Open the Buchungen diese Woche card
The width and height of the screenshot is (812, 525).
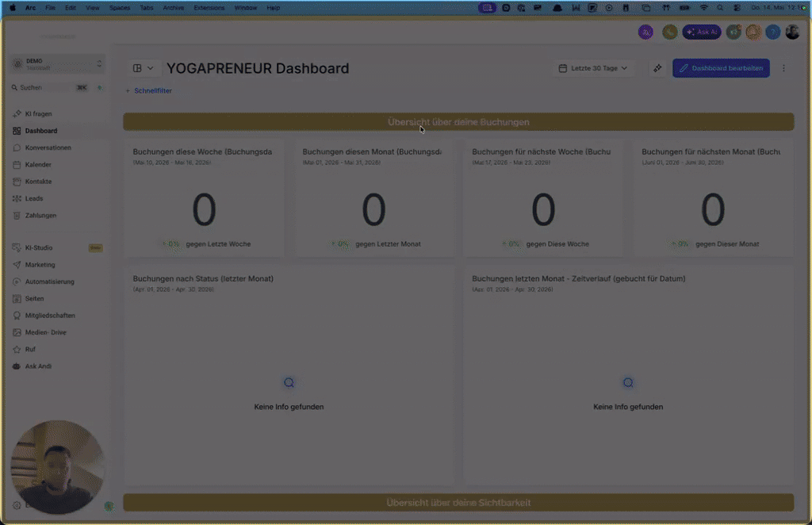pyautogui.click(x=204, y=198)
